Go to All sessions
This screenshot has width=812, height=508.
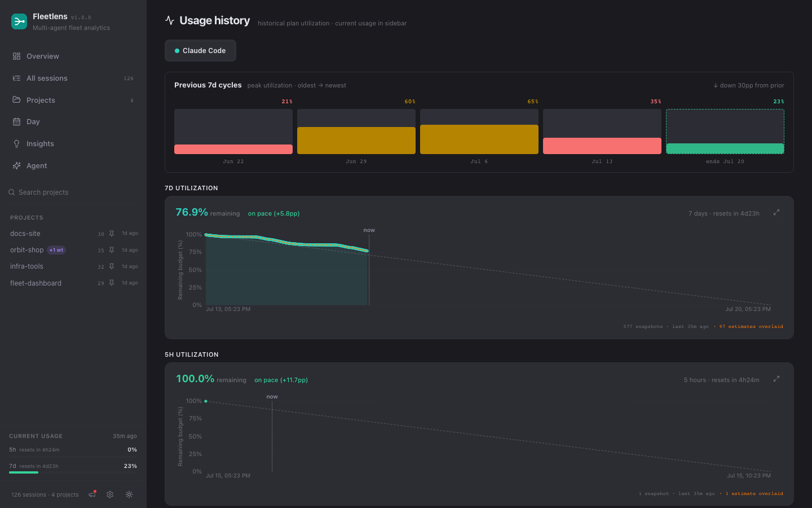73,78
